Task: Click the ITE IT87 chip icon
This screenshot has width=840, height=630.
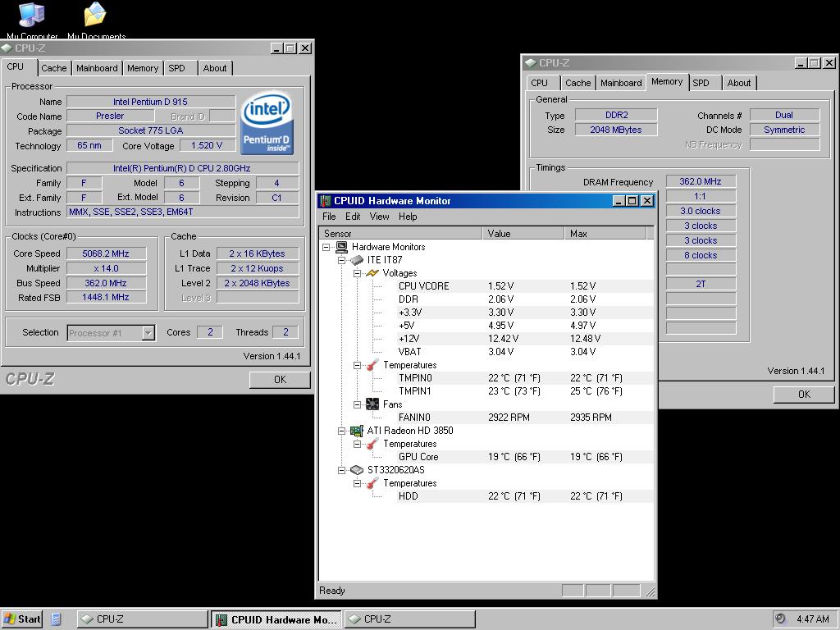Action: coord(357,260)
